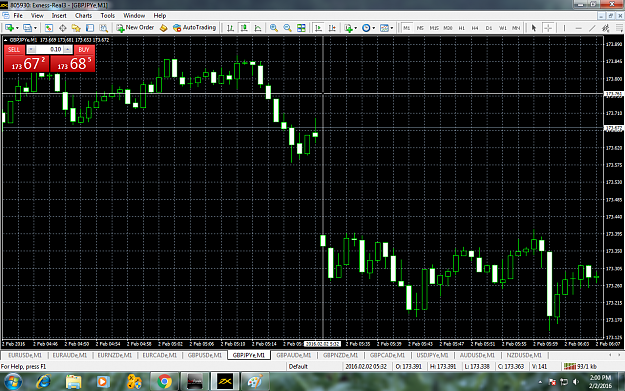Switch chart to M5 timeframe
625x391 pixels.
point(420,28)
